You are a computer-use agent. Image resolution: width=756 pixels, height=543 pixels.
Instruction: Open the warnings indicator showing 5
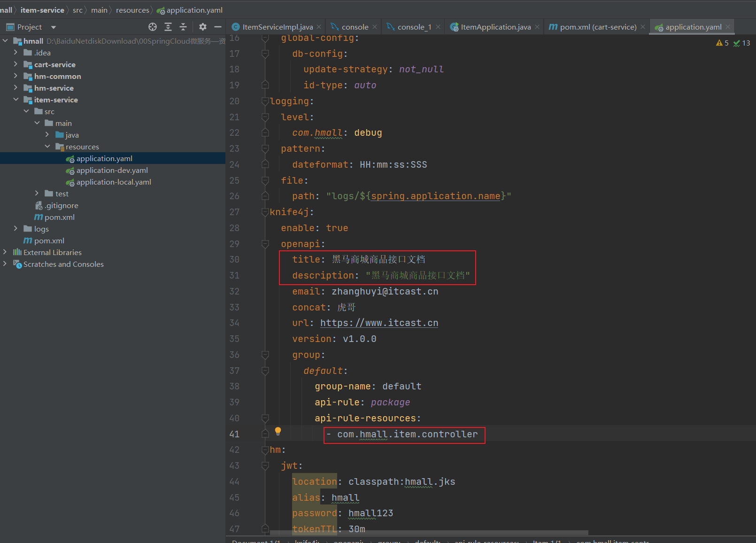pyautogui.click(x=722, y=43)
